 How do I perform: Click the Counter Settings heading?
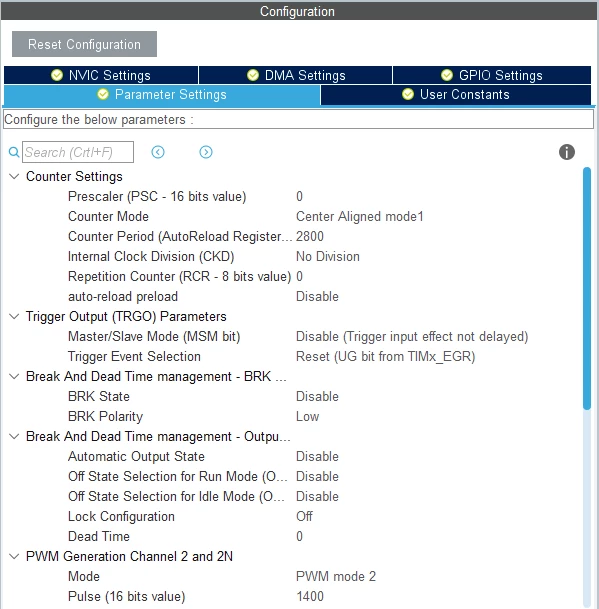click(x=74, y=177)
